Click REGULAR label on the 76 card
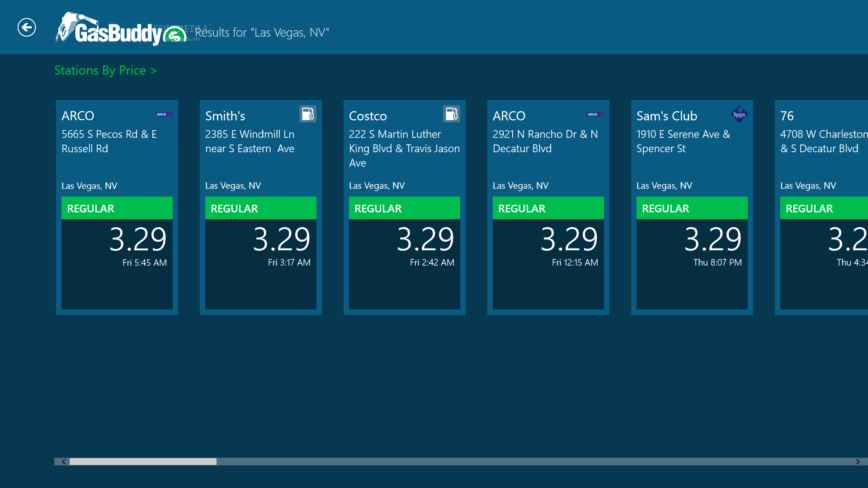Image resolution: width=868 pixels, height=488 pixels. coord(809,208)
